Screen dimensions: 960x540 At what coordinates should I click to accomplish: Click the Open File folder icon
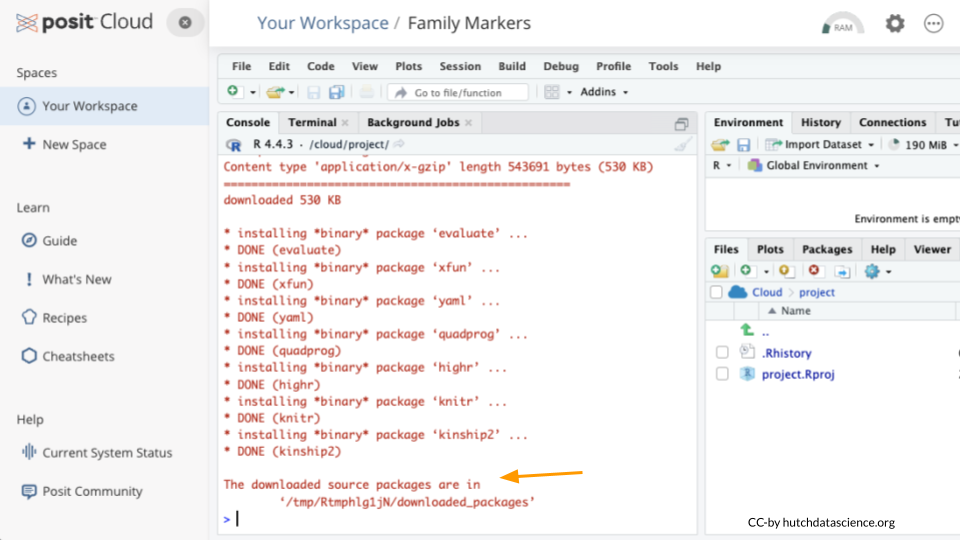[x=276, y=92]
